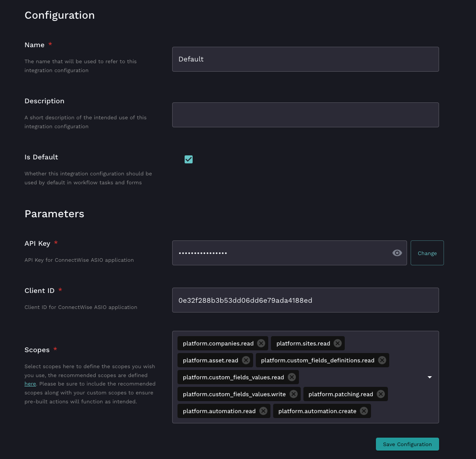Screen dimensions: 476x459
Task: Expand the Scopes dropdown arrow
Action: coord(430,377)
